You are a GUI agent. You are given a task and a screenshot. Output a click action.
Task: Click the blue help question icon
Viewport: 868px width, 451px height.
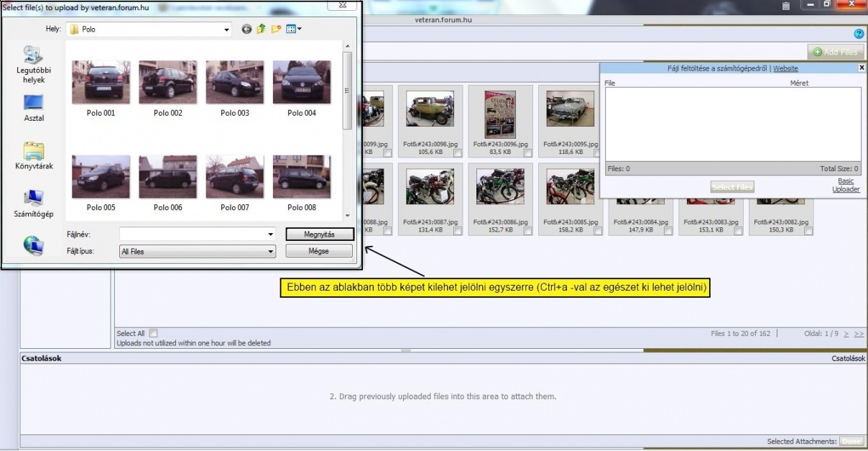point(859,34)
